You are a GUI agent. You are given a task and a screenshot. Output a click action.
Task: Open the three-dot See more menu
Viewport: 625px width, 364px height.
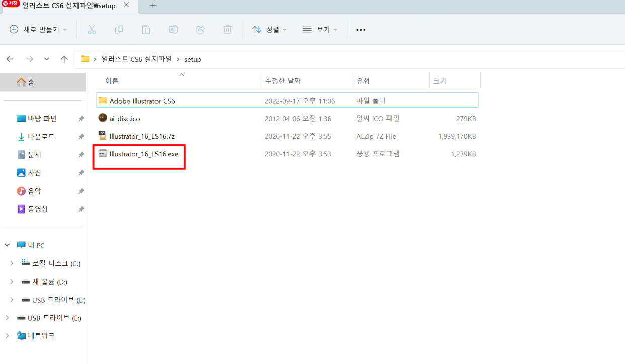pos(361,30)
